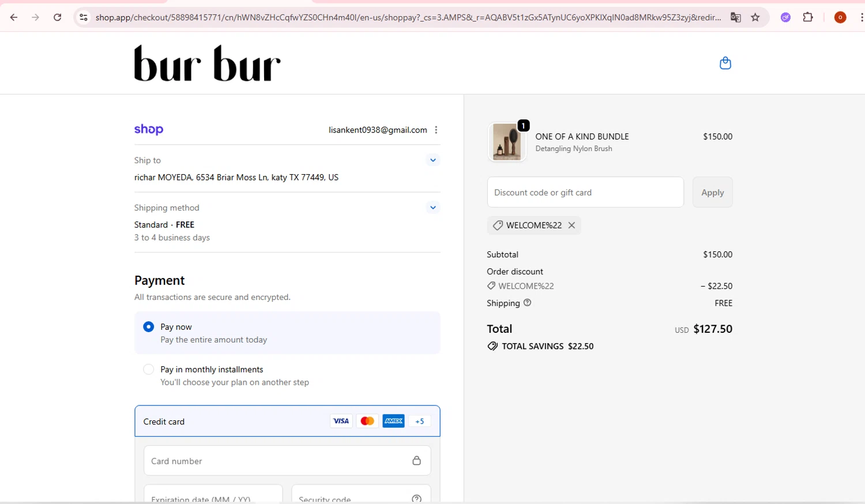The image size is (865, 504).
Task: Open the browser three-dot menu
Action: [x=862, y=17]
